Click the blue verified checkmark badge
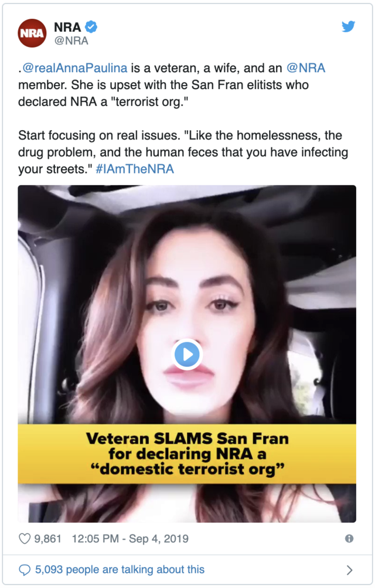 (91, 26)
